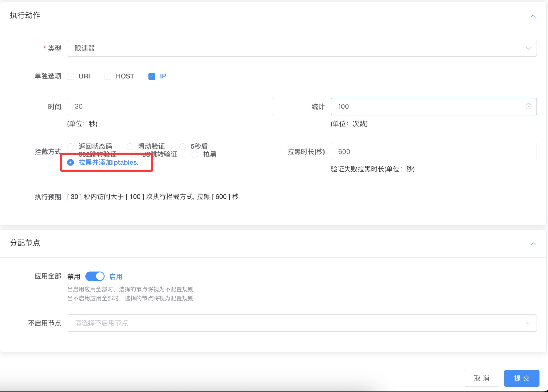Click the 执行预期 summary text

click(x=153, y=197)
